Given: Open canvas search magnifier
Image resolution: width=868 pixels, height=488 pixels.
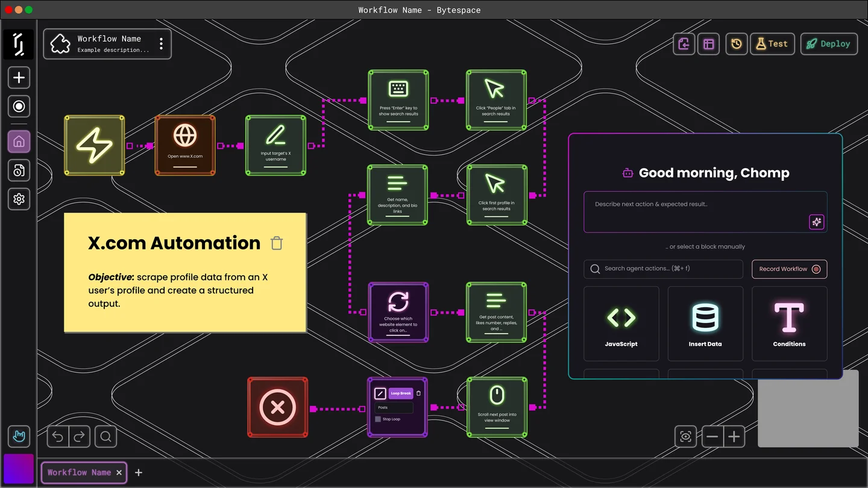Looking at the screenshot, I should coord(105,437).
